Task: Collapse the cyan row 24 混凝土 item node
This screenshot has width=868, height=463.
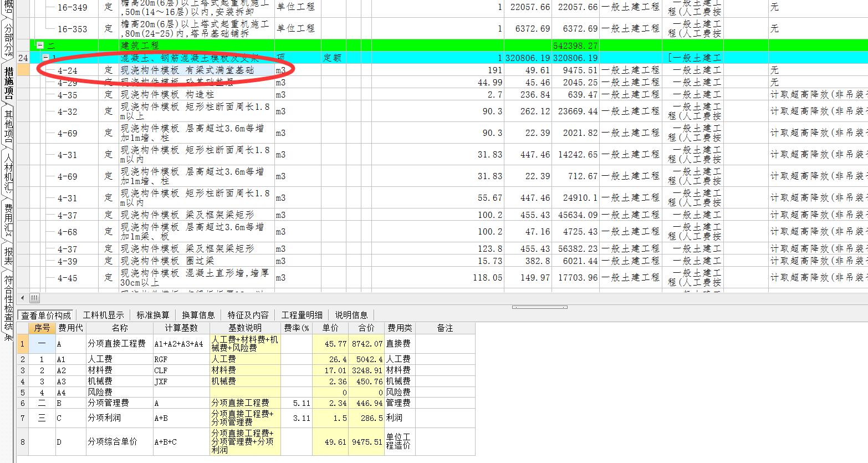Action: (46, 58)
